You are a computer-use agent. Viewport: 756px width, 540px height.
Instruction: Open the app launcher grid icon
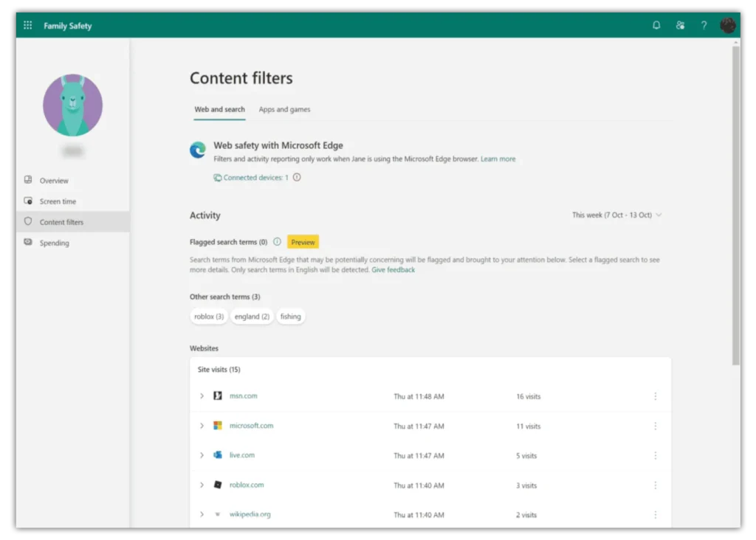pyautogui.click(x=28, y=25)
